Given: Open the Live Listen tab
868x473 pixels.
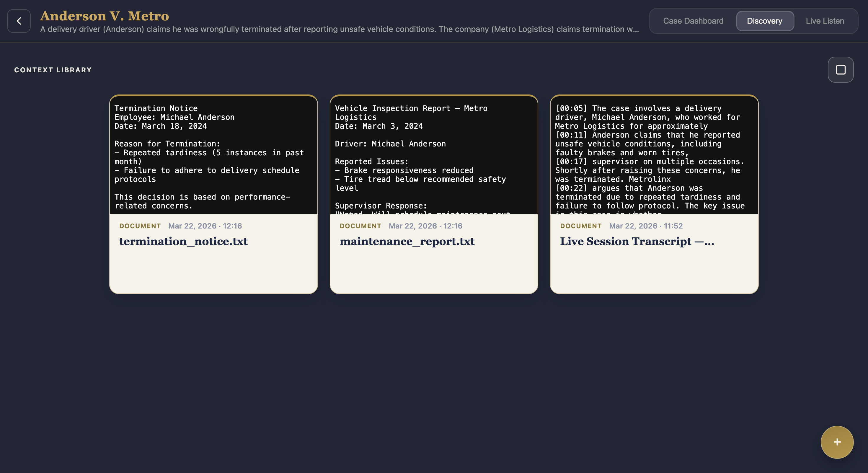Looking at the screenshot, I should pyautogui.click(x=825, y=21).
